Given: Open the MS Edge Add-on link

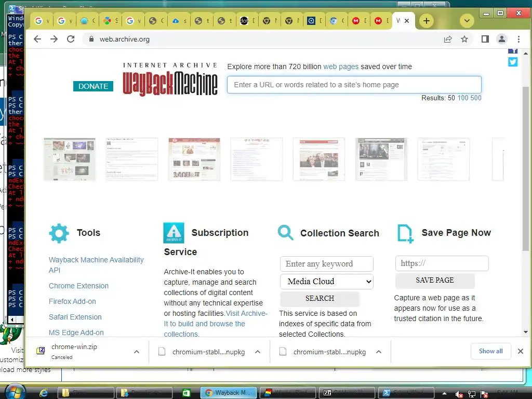Looking at the screenshot, I should click(76, 332).
